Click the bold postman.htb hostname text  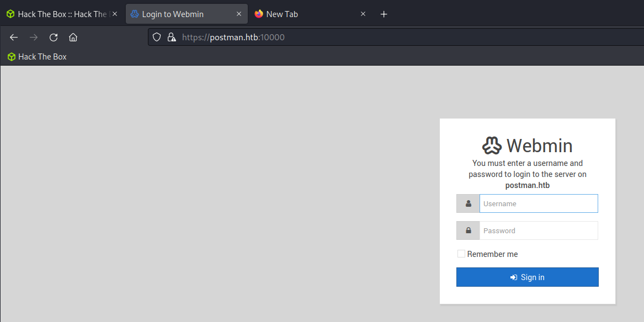coord(528,185)
